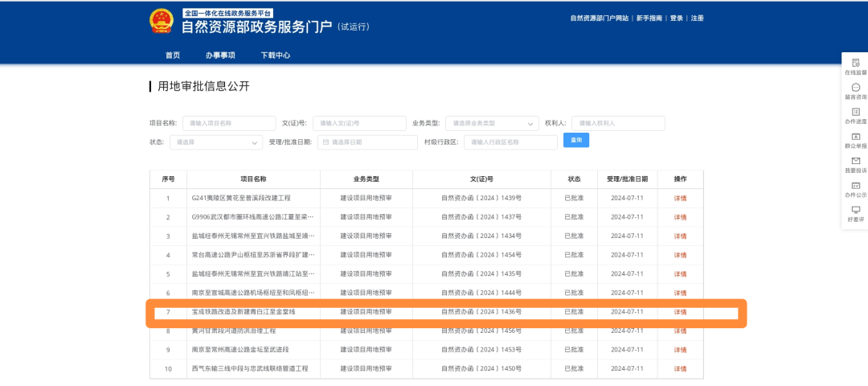This screenshot has height=386, width=868.
Task: Click the national emblem logo
Action: (x=161, y=23)
